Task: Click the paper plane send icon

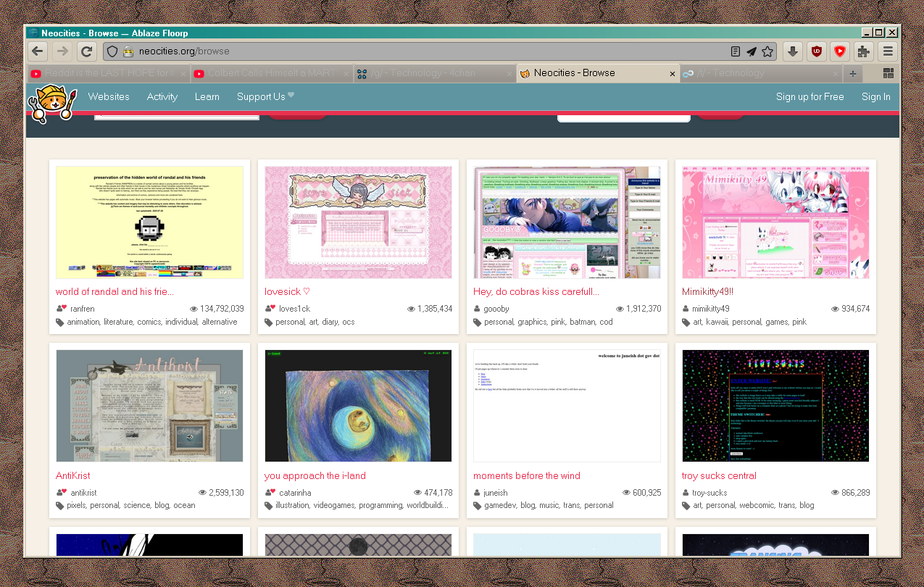Action: pyautogui.click(x=752, y=51)
